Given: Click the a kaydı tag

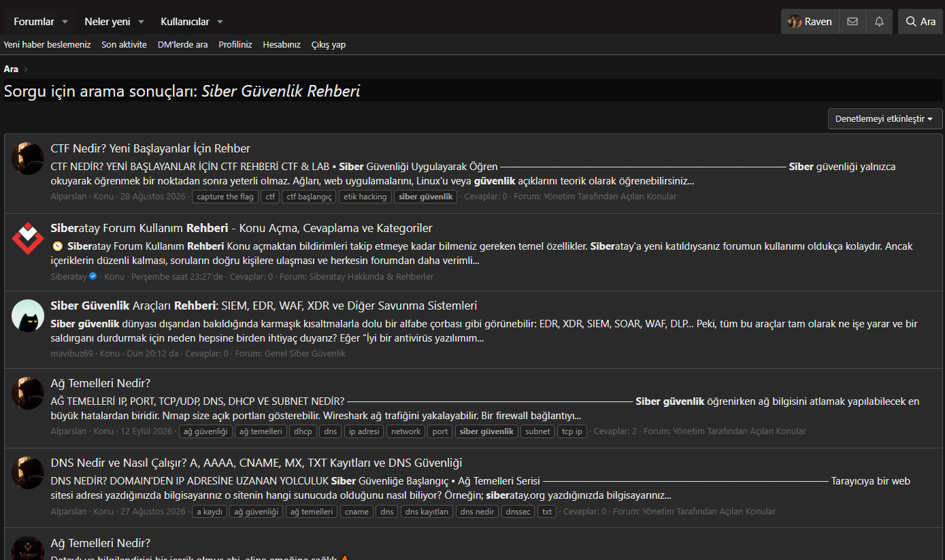Looking at the screenshot, I should click(210, 512).
